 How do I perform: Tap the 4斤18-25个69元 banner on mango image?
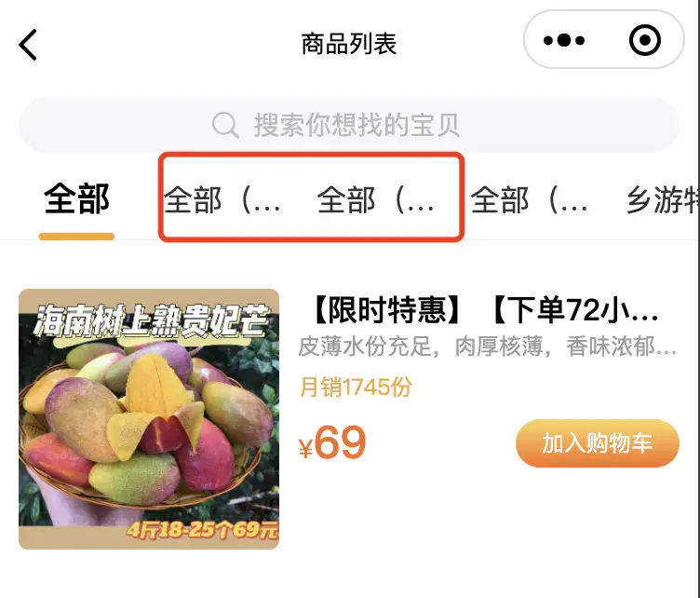[202, 530]
